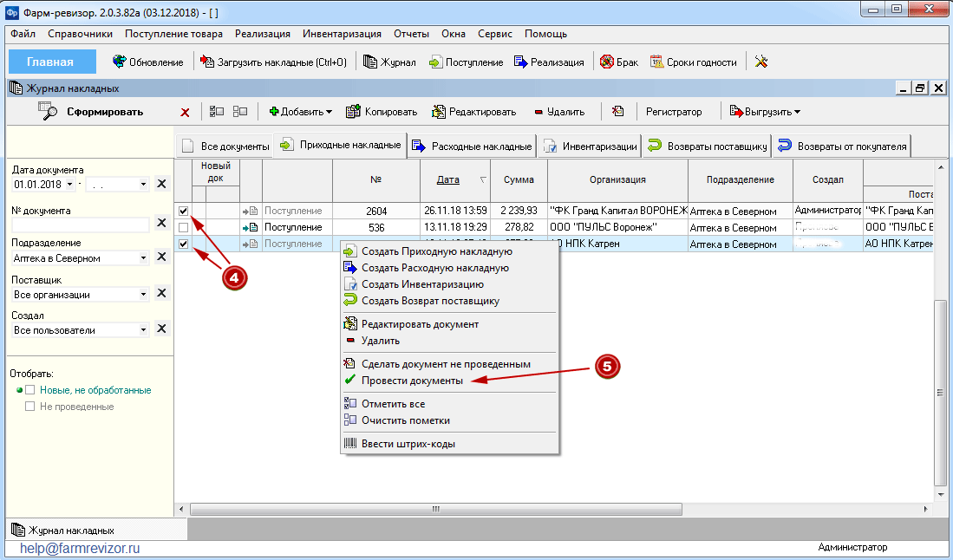Viewport: 953px width, 560px height.
Task: Click the № документа input field
Action: (81, 225)
